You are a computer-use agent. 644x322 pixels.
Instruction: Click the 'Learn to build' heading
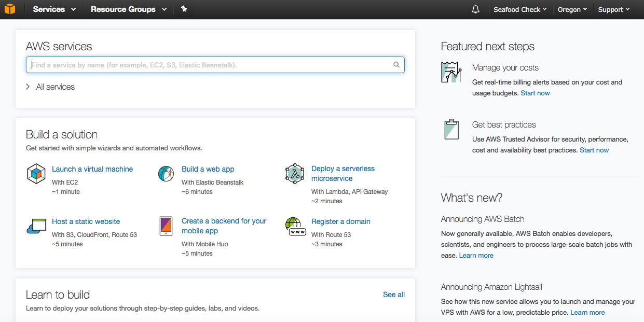click(58, 295)
